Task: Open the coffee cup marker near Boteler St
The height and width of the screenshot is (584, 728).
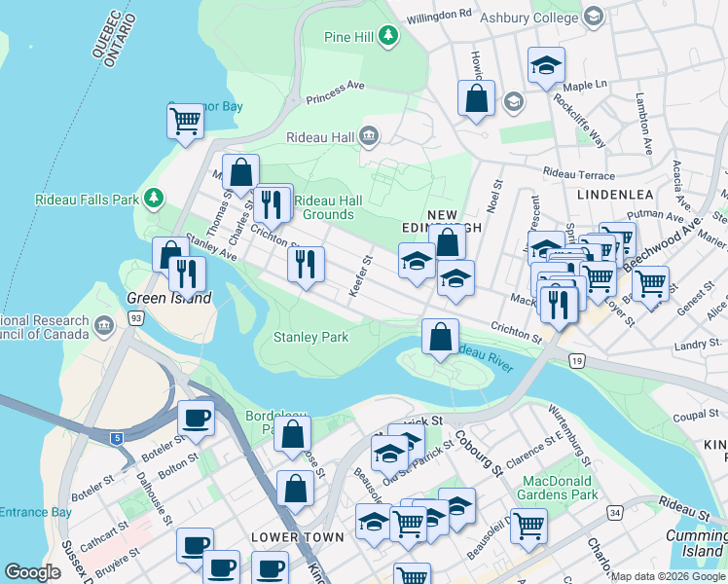Action: pos(196,420)
